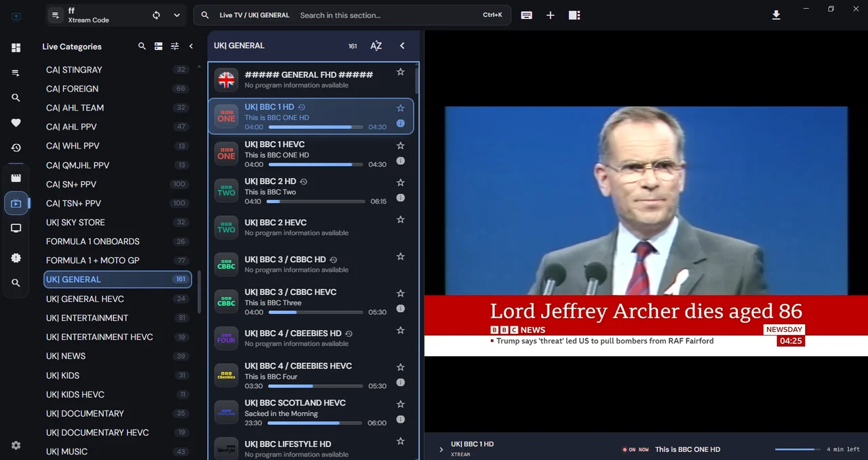Image resolution: width=868 pixels, height=460 pixels.
Task: Open catch-up icon beside UK| BBC 2 HD
Action: point(303,182)
